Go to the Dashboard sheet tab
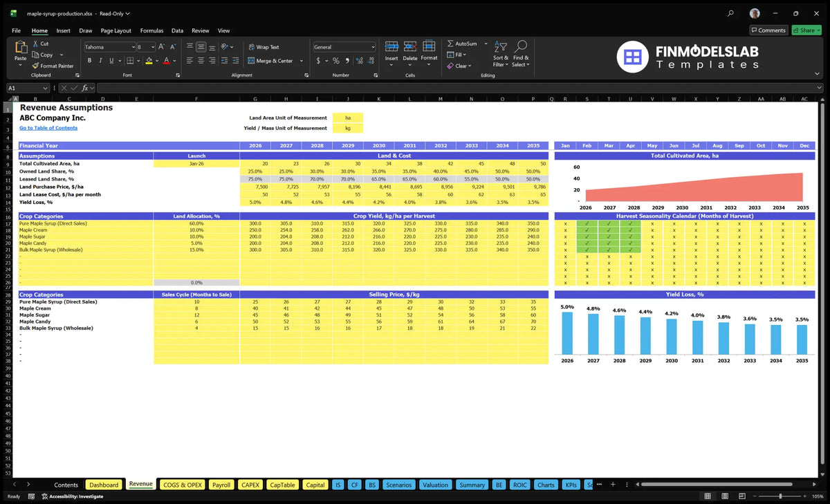Screen dimensions: 830x504 click(x=104, y=485)
